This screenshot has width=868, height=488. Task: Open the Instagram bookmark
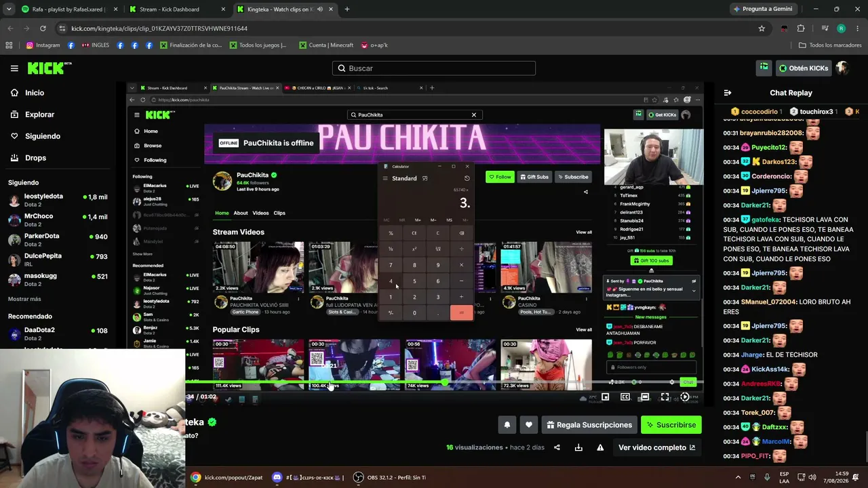(x=43, y=45)
